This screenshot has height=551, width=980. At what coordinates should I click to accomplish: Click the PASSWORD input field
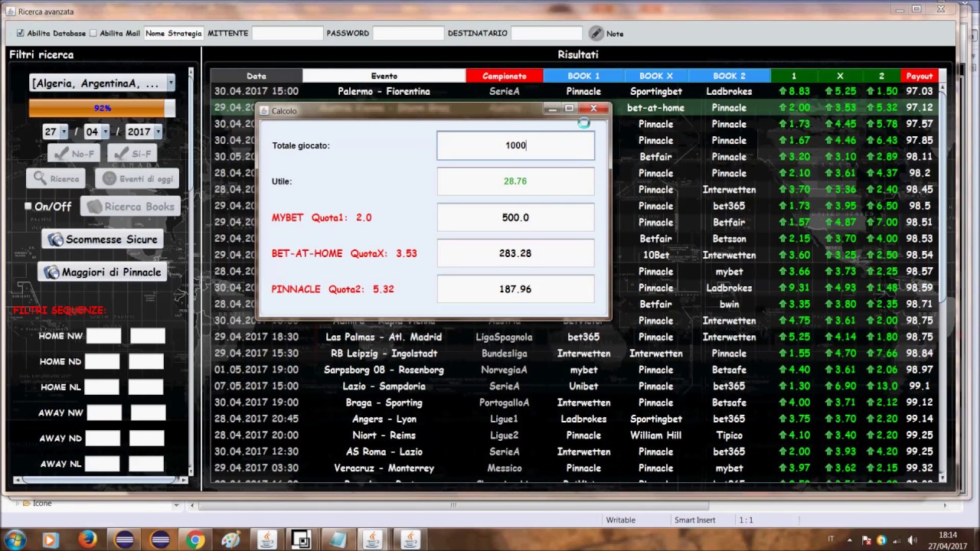(x=408, y=33)
